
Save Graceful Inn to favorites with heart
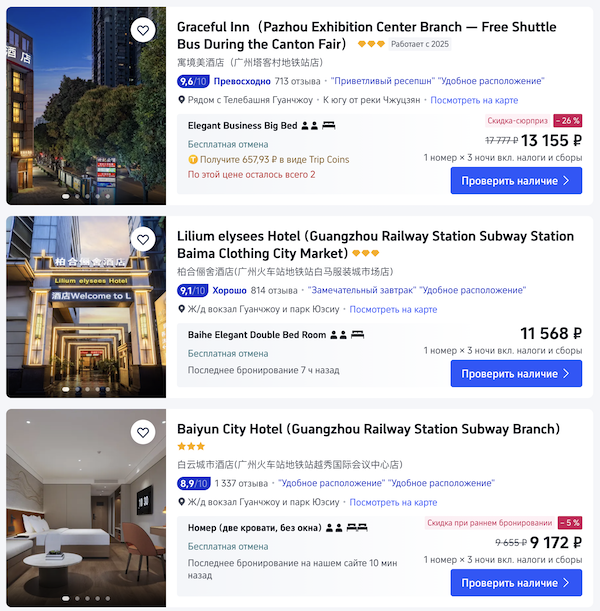point(143,30)
